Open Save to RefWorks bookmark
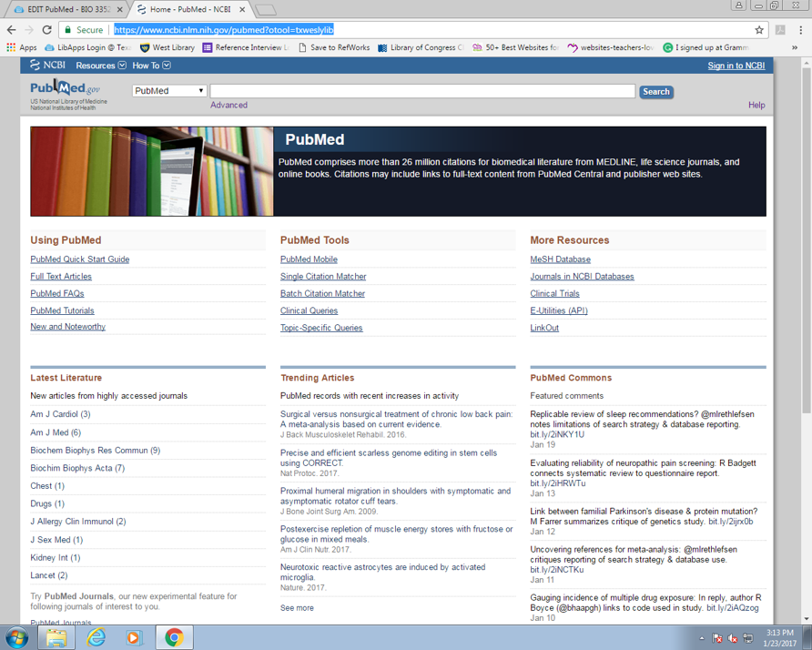 pyautogui.click(x=334, y=47)
